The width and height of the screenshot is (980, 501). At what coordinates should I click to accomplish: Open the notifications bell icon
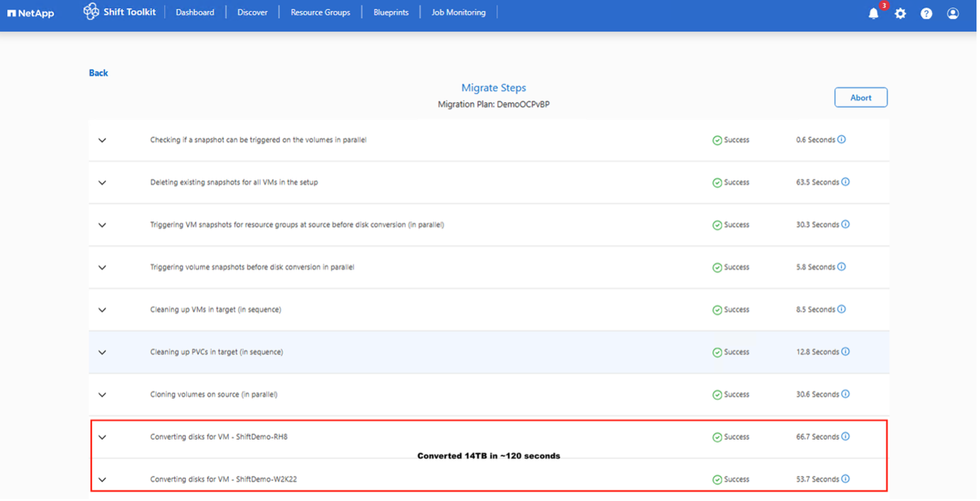click(x=874, y=13)
